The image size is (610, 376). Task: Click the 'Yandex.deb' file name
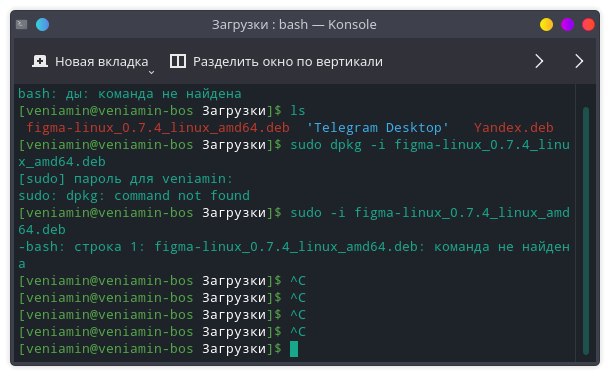(514, 128)
